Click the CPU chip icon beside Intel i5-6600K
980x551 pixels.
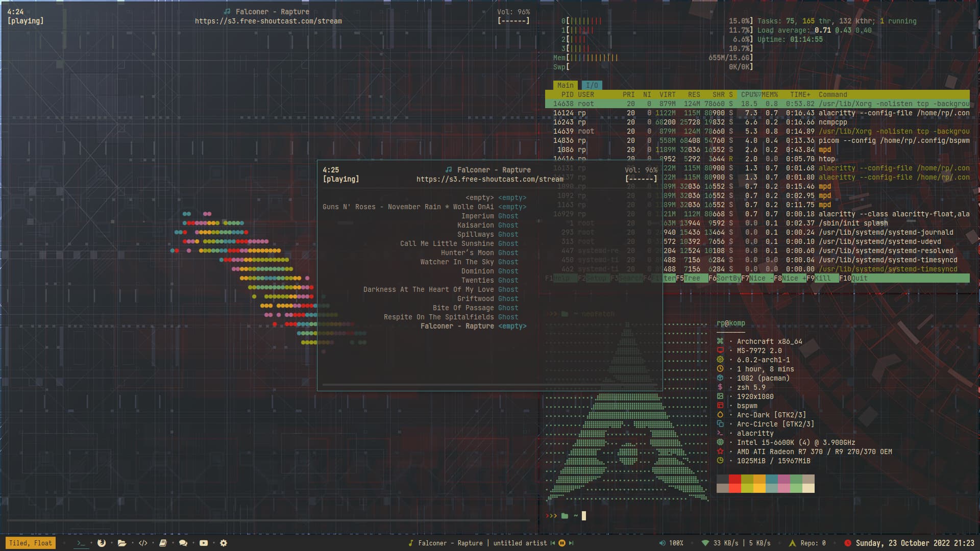720,442
